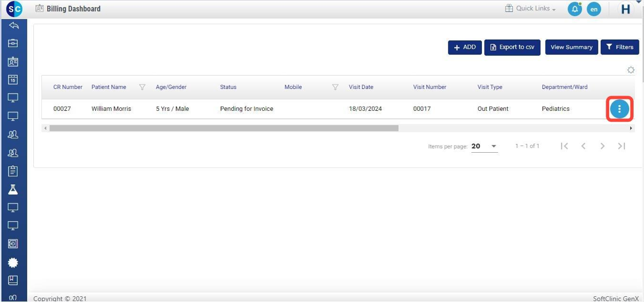Click the horizontal table scrollbar
Viewport: 644px width, 302px height.
tap(224, 129)
